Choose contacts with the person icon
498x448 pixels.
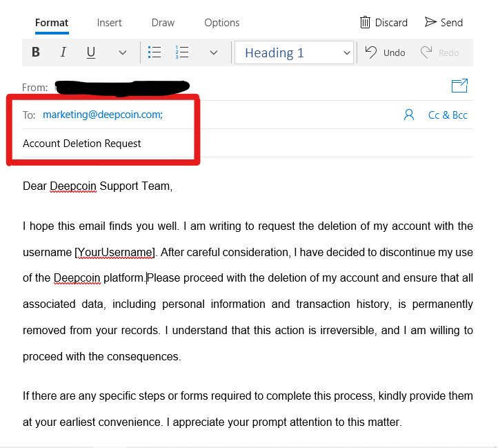tap(409, 115)
